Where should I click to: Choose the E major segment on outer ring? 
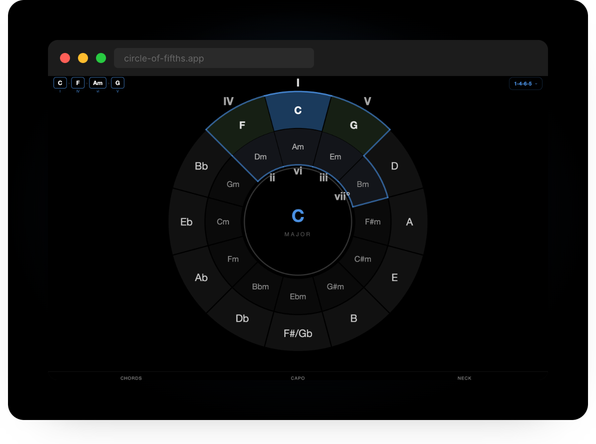click(x=395, y=278)
